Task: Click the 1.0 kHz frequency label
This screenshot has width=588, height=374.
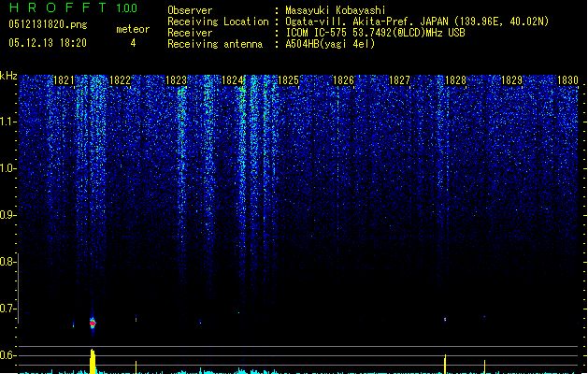Action: tap(7, 168)
